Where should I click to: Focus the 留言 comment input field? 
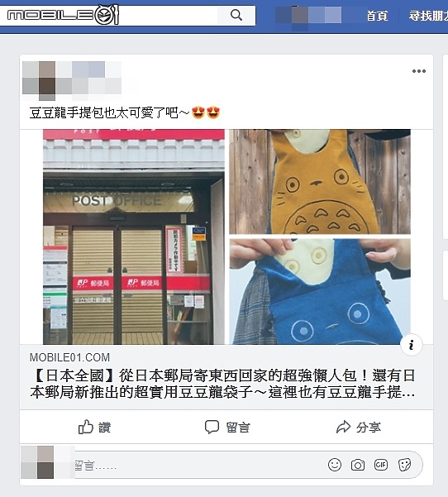(248, 465)
